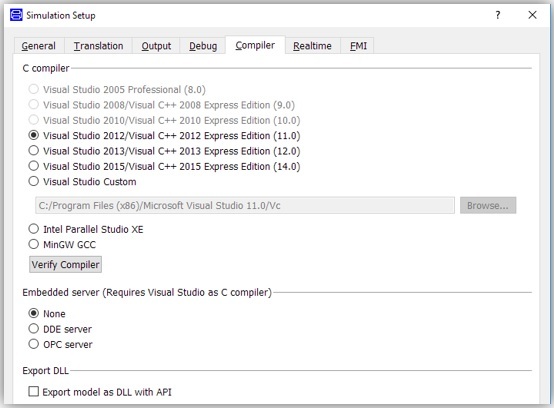Click the question mark help button
Image resolution: width=554 pixels, height=408 pixels.
497,15
